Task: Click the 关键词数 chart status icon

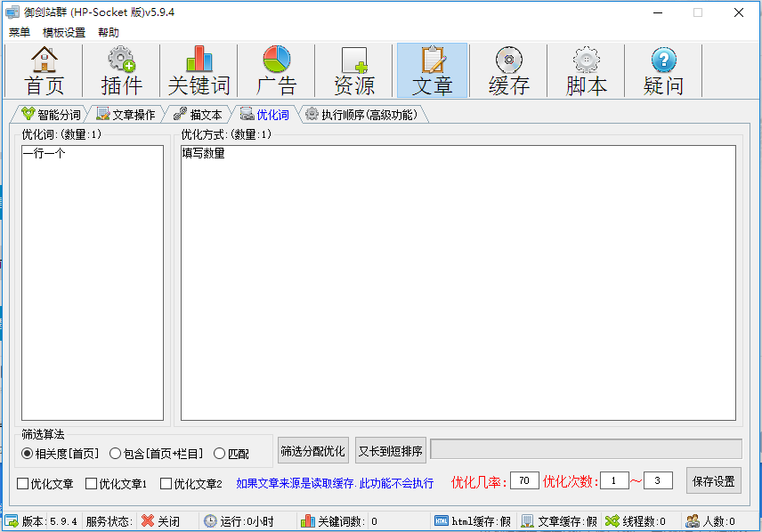Action: (308, 520)
